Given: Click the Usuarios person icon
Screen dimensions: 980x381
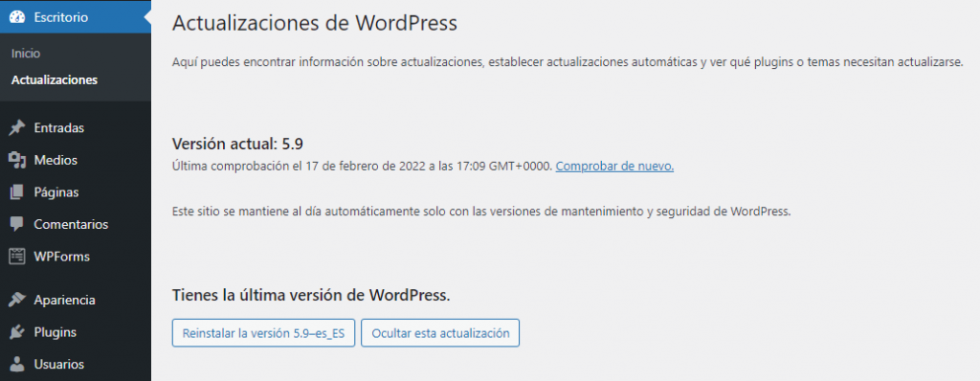Looking at the screenshot, I should pyautogui.click(x=17, y=364).
